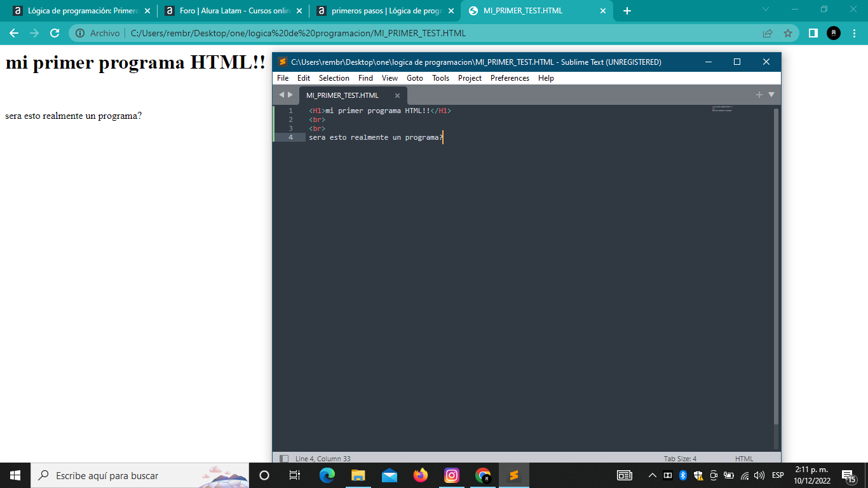Viewport: 868px width, 488px height.
Task: Change HTML syntax in status bar
Action: click(744, 459)
